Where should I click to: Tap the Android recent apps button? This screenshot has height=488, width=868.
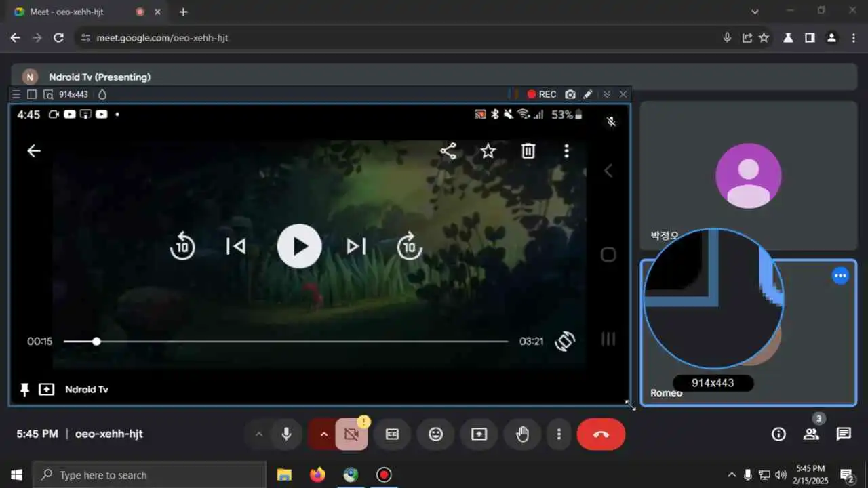[608, 339]
